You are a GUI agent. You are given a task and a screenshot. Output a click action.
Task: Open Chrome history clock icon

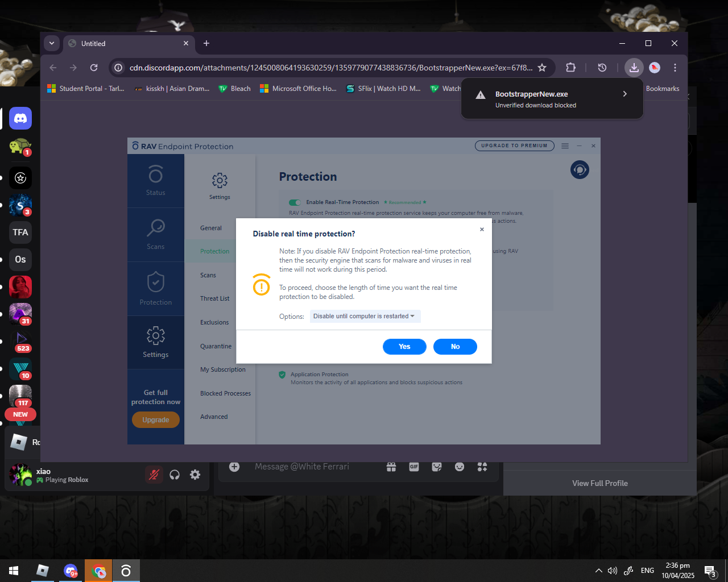point(602,68)
